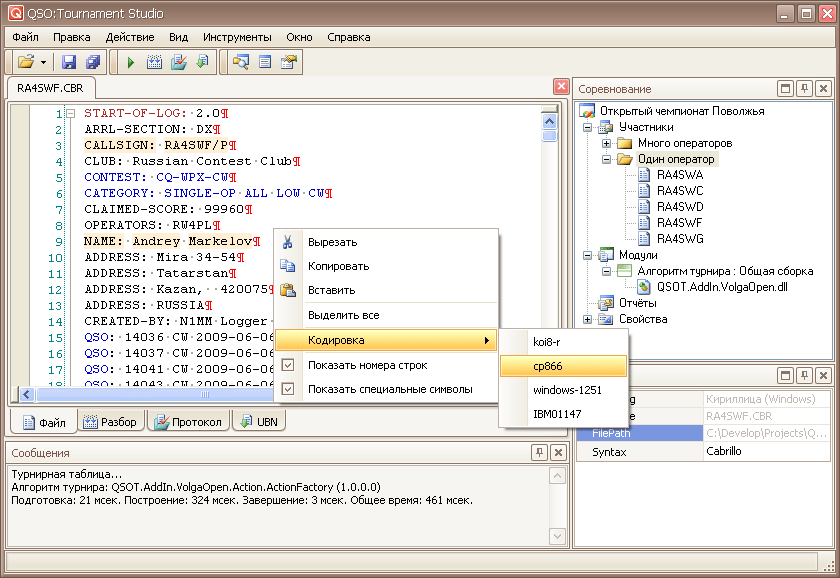Expand the Свойства tree node
Image resolution: width=840 pixels, height=578 pixels.
[x=588, y=319]
